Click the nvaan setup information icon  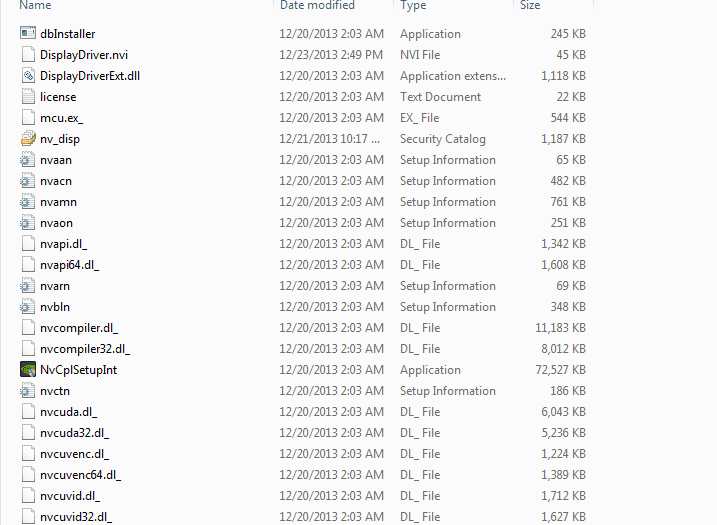coord(28,160)
